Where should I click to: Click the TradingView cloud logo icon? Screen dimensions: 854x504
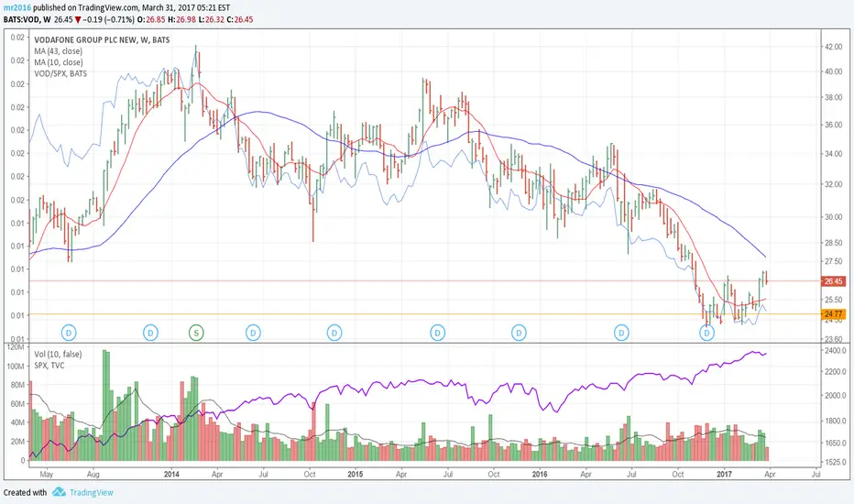[x=59, y=492]
